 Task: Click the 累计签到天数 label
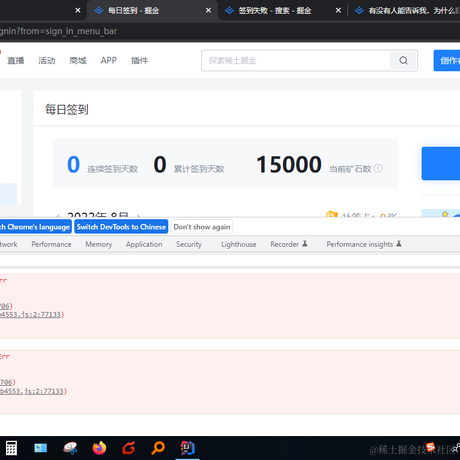199,169
